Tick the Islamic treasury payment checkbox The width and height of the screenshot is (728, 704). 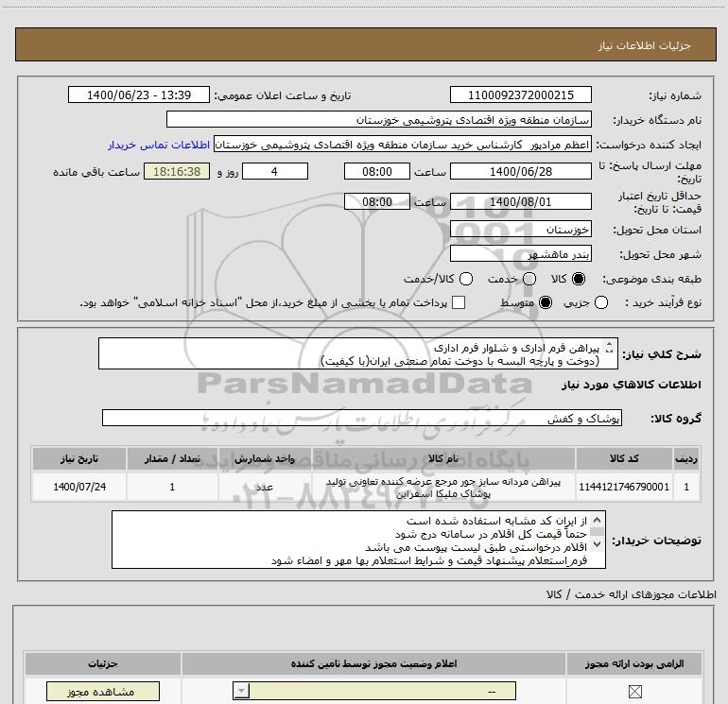[459, 302]
